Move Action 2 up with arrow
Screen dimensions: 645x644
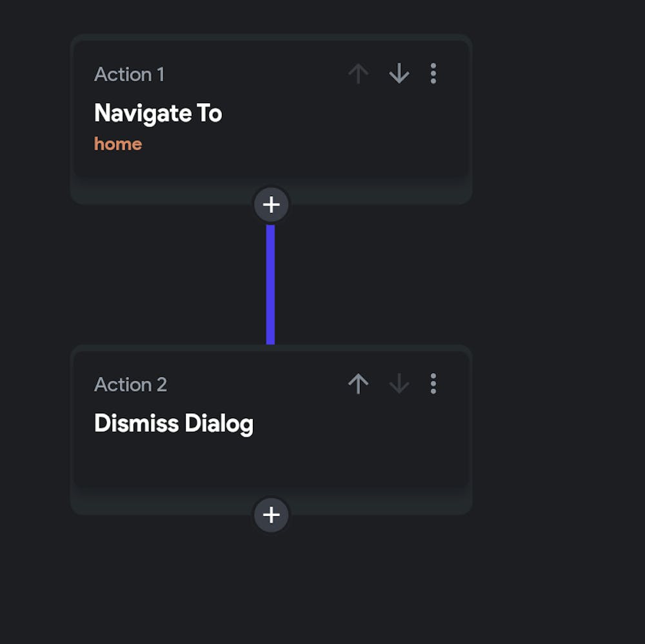coord(359,384)
